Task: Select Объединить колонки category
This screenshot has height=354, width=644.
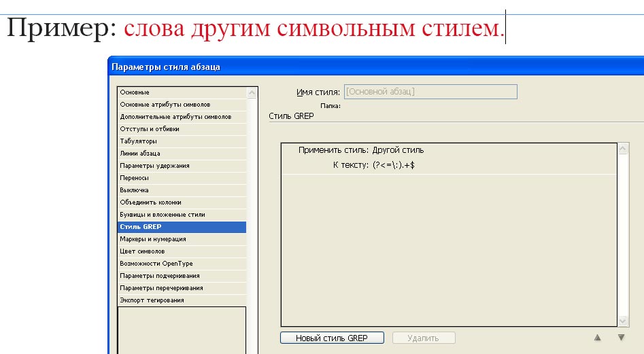Action: point(182,202)
